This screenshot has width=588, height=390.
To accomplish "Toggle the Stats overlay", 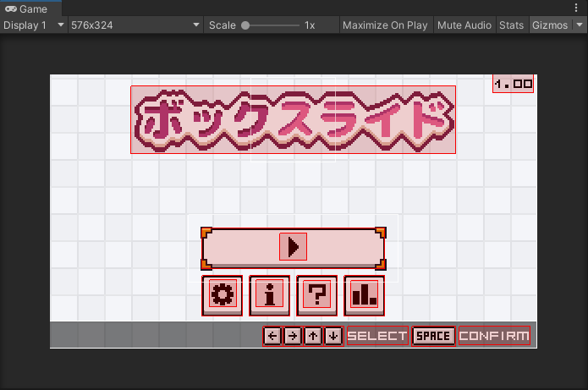I will [x=512, y=25].
